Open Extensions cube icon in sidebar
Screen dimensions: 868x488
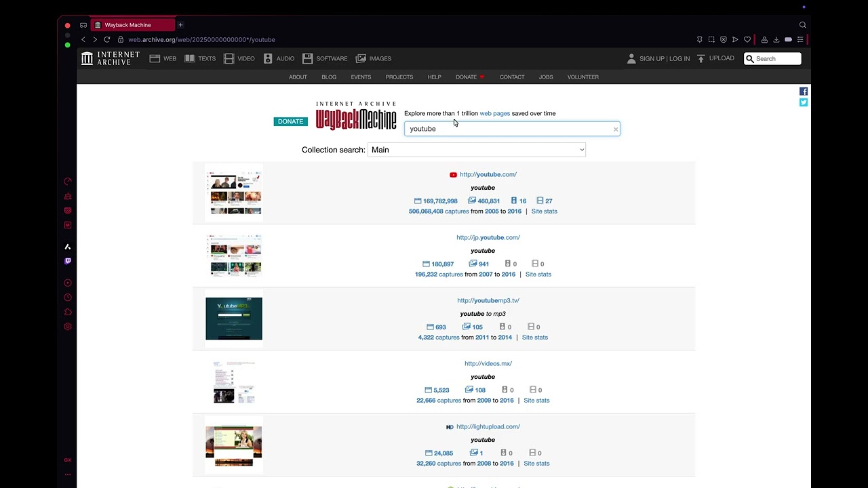(68, 312)
